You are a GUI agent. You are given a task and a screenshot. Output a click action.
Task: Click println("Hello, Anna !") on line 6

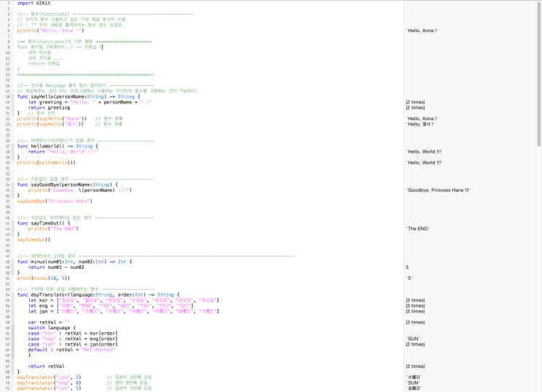click(50, 31)
